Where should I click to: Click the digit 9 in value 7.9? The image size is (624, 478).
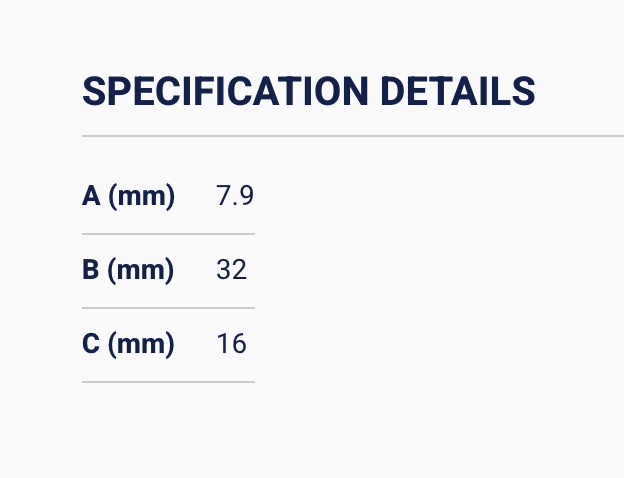[x=246, y=196]
